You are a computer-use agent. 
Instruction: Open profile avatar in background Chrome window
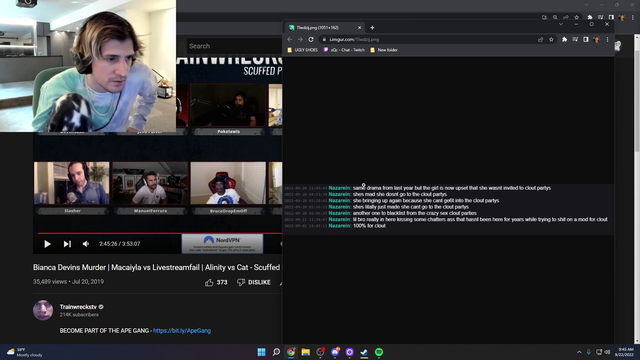pos(622,17)
